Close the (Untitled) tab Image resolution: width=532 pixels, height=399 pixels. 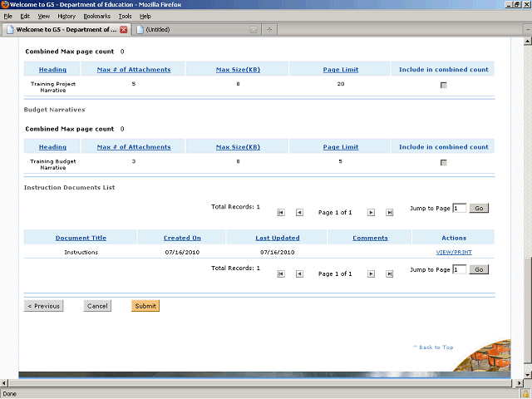pyautogui.click(x=254, y=30)
